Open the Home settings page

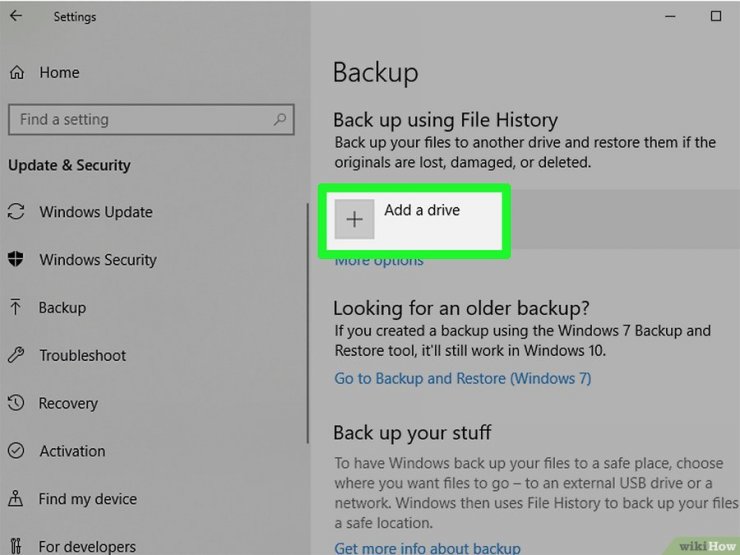point(59,72)
